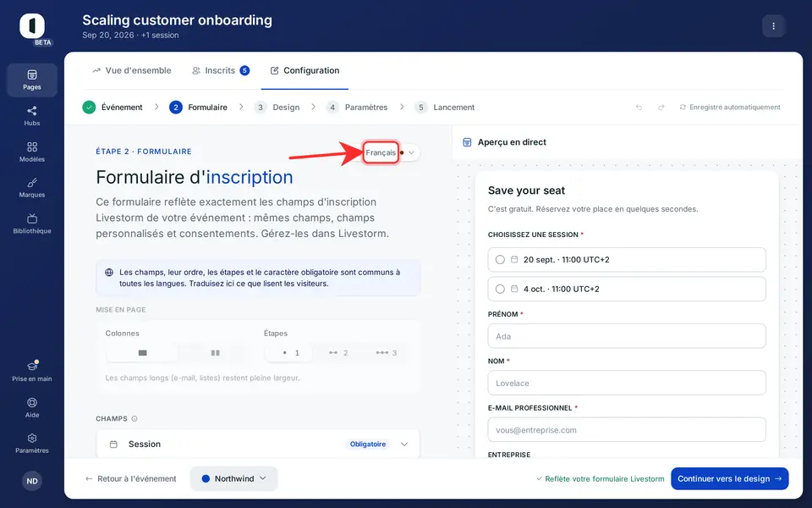Viewport: 812px width, 508px height.
Task: Switch to Vue d'ensemble tab
Action: [132, 70]
